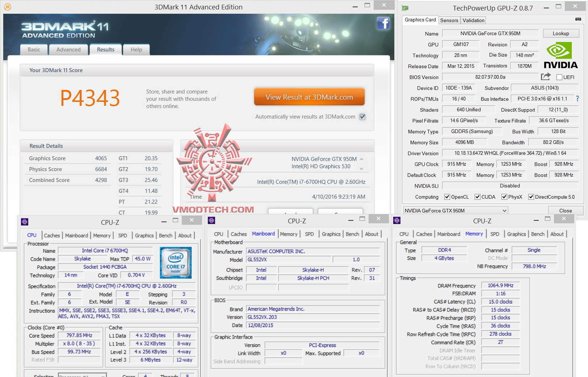The height and width of the screenshot is (377, 588).
Task: Toggle the PhysX checkbox
Action: coord(504,197)
